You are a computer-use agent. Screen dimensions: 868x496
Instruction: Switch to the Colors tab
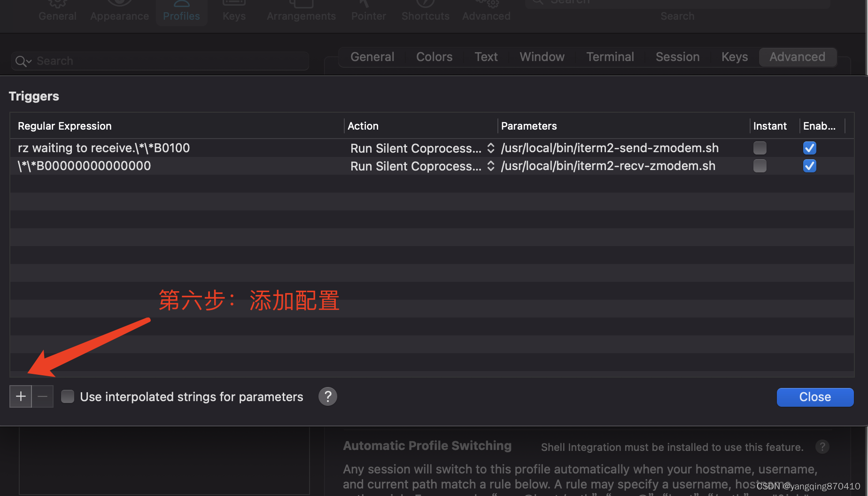[x=434, y=57]
